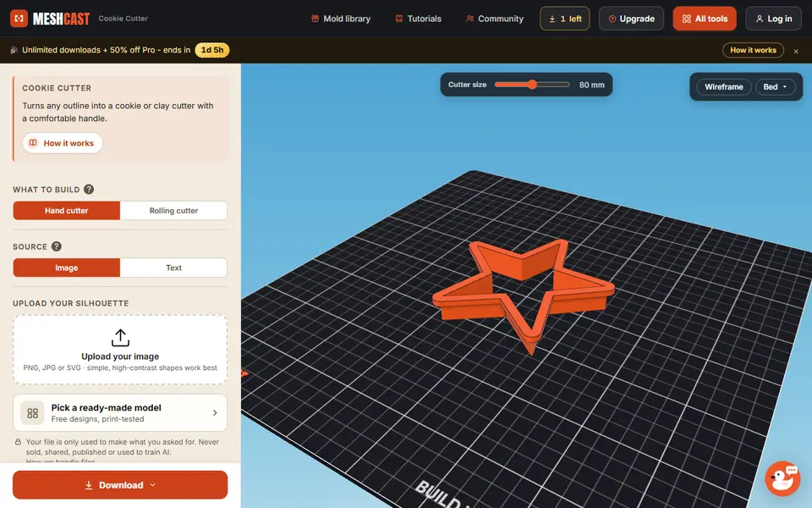Open How it works in Cookie Cutter card

pos(62,143)
